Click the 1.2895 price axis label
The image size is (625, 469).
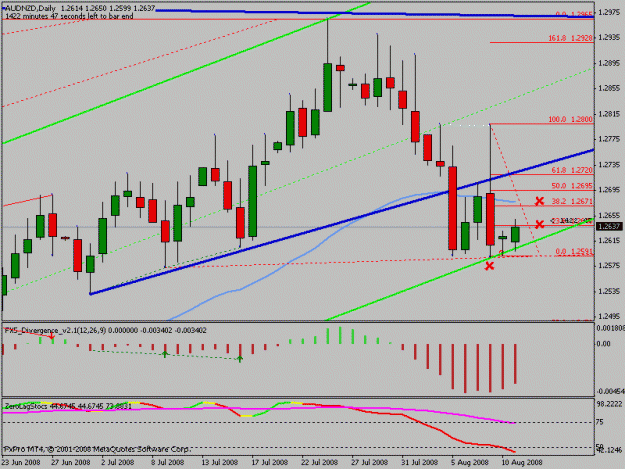[x=609, y=63]
